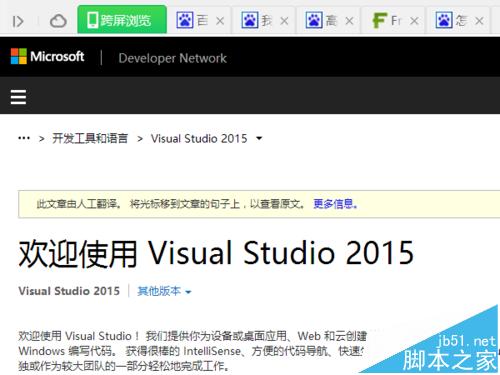This screenshot has width=500, height=375.
Task: Close the green F icon tab
Action: click(x=414, y=21)
